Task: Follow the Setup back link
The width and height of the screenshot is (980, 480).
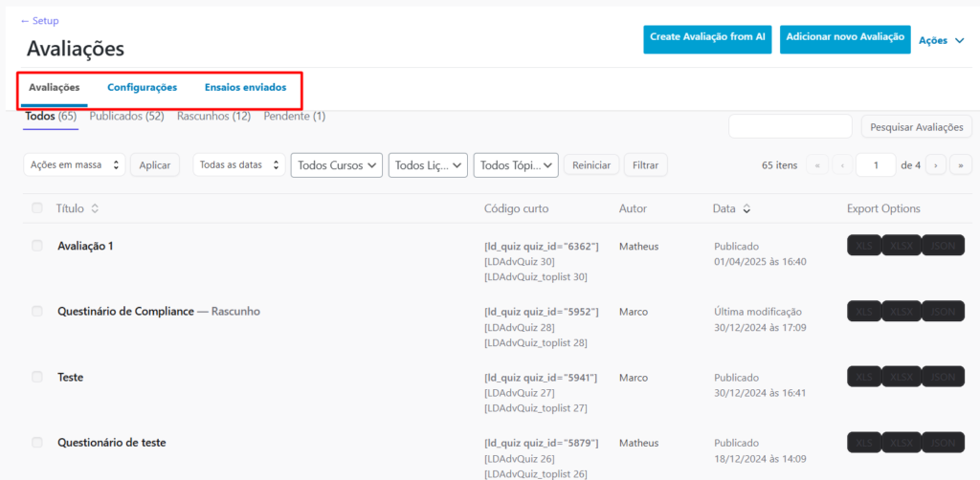Action: tap(39, 20)
